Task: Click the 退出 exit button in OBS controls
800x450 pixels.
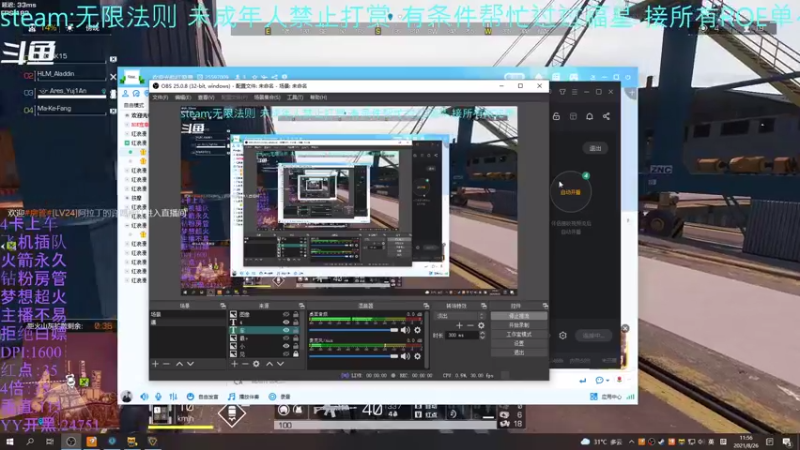Action: coord(519,353)
